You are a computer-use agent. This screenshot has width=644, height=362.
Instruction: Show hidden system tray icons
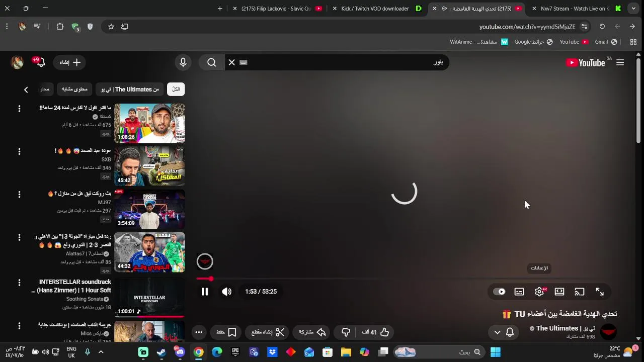click(101, 352)
